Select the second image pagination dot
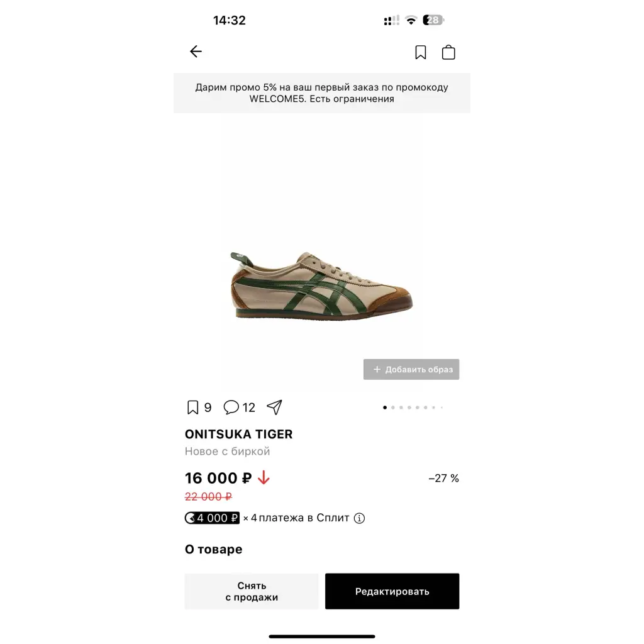 click(393, 408)
